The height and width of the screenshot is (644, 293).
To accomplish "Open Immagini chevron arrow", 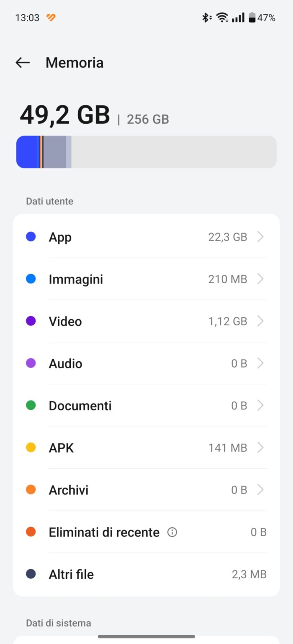I will point(260,279).
